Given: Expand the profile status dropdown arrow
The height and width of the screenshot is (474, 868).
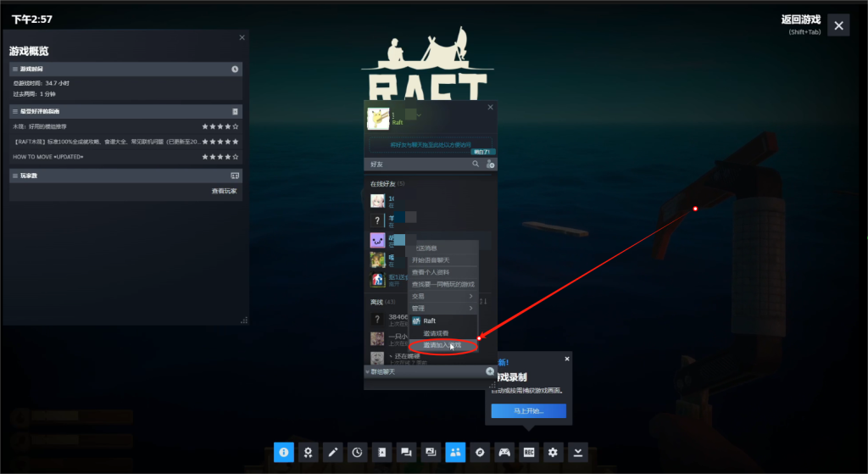Looking at the screenshot, I should coord(419,115).
